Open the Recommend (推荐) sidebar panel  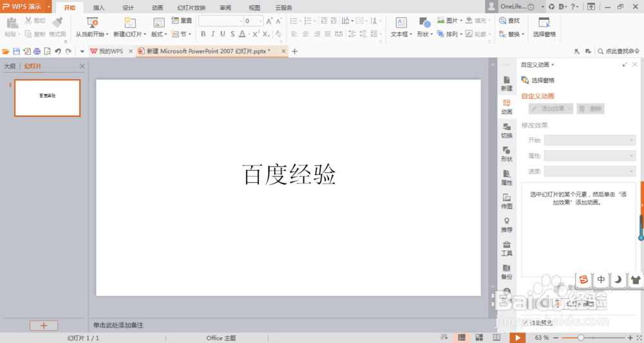click(506, 225)
